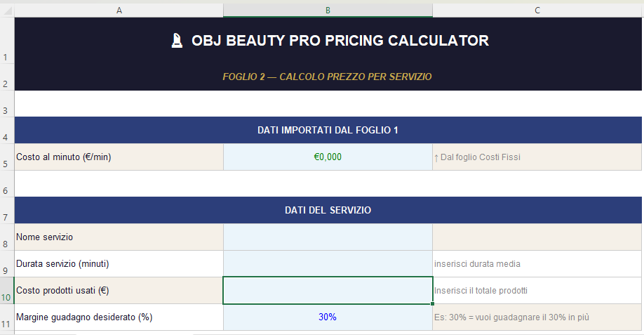This screenshot has height=335, width=644.
Task: Click the Durata servizio input cell
Action: [x=328, y=264]
